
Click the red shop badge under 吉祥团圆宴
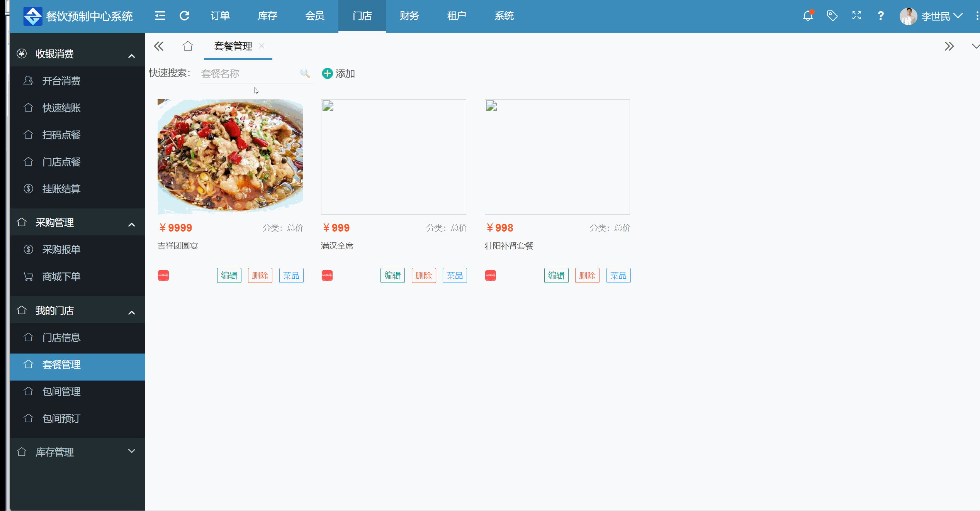point(163,276)
